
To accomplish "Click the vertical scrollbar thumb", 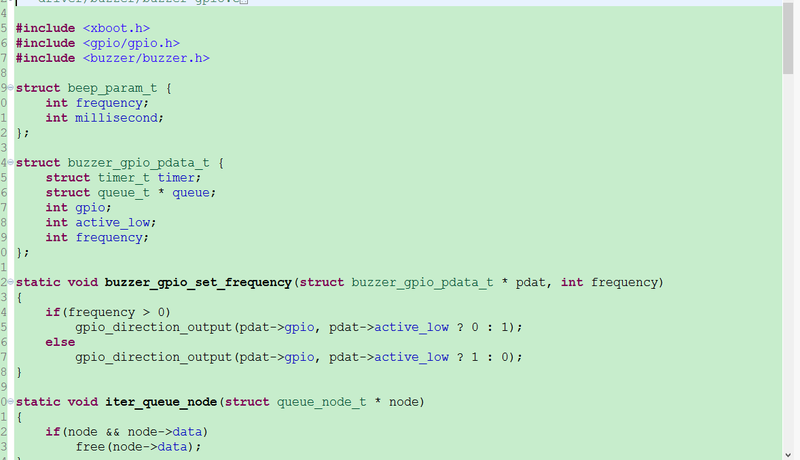I will [x=788, y=37].
